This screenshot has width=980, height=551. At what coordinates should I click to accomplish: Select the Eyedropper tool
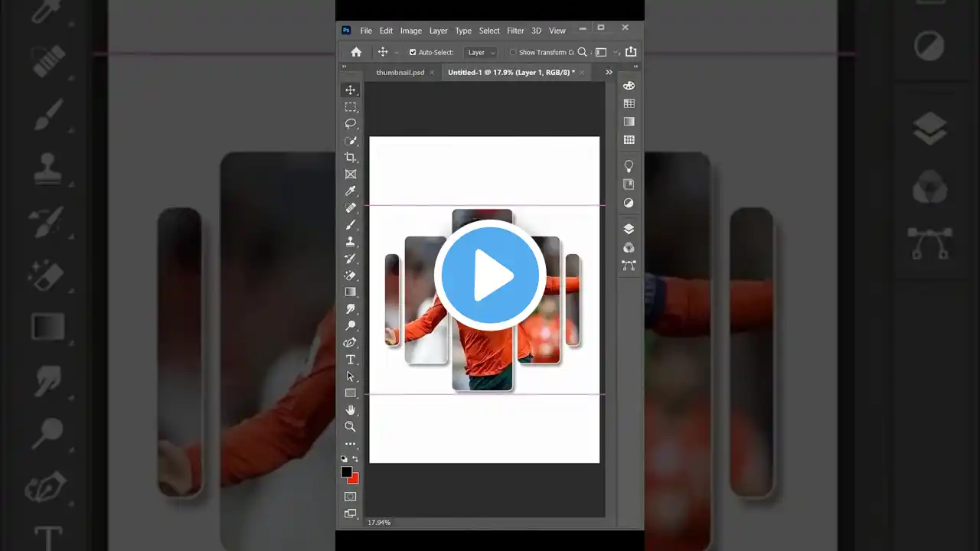pyautogui.click(x=351, y=191)
